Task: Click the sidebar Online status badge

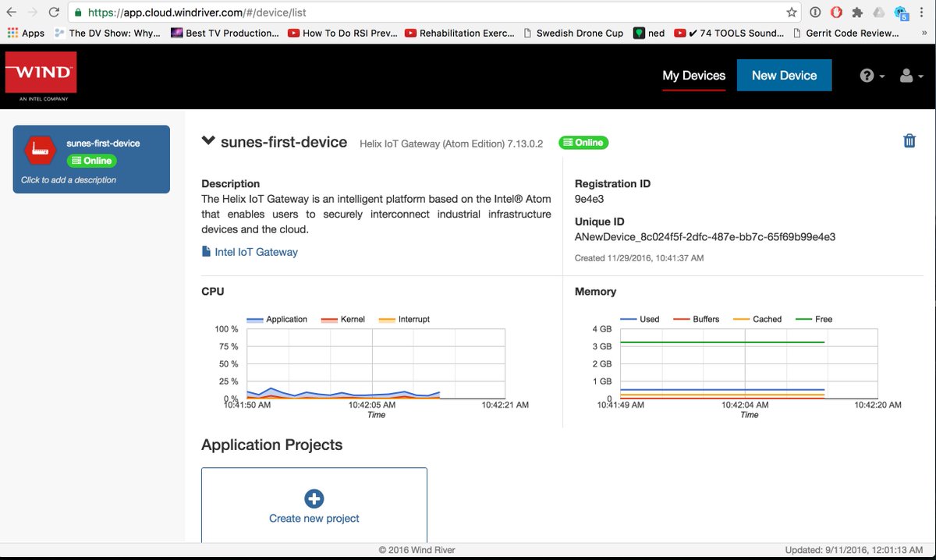Action: pyautogui.click(x=91, y=161)
